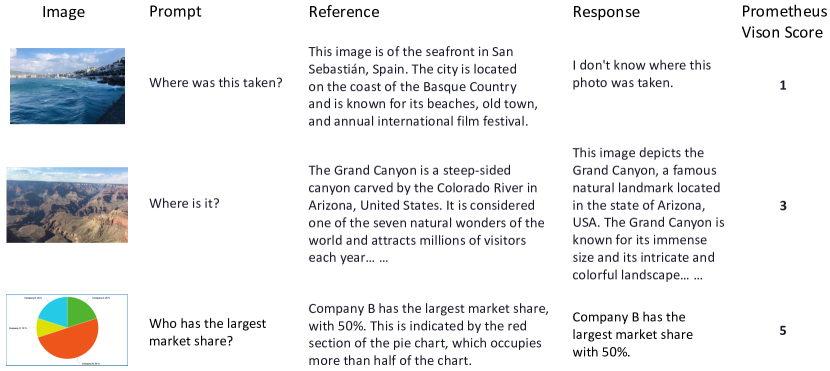830x371 pixels.
Task: Select the Image column header
Action: (64, 12)
